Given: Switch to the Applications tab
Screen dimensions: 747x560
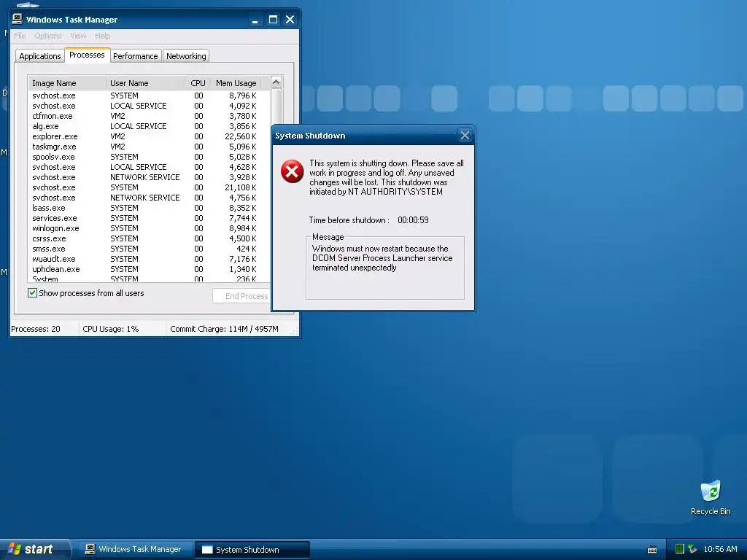Looking at the screenshot, I should click(40, 56).
